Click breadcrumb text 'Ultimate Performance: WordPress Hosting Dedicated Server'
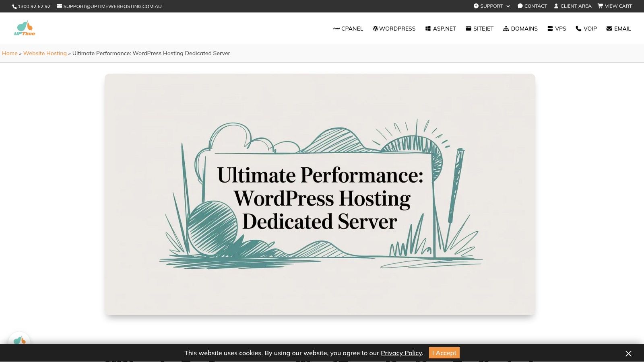 (151, 53)
